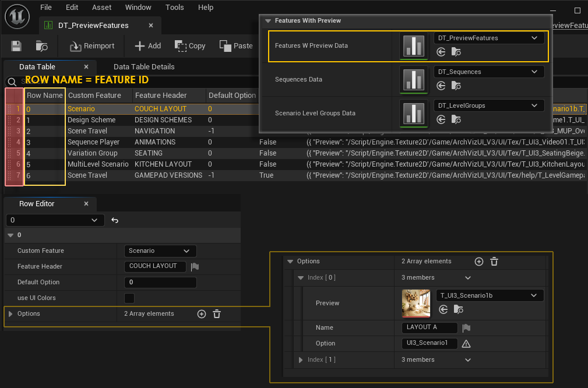Open the Custom Feature Scenario dropdown

tap(160, 251)
